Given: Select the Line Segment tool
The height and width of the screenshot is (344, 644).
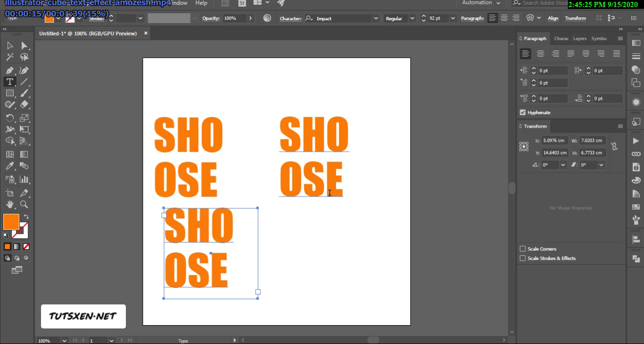Looking at the screenshot, I should (x=24, y=82).
